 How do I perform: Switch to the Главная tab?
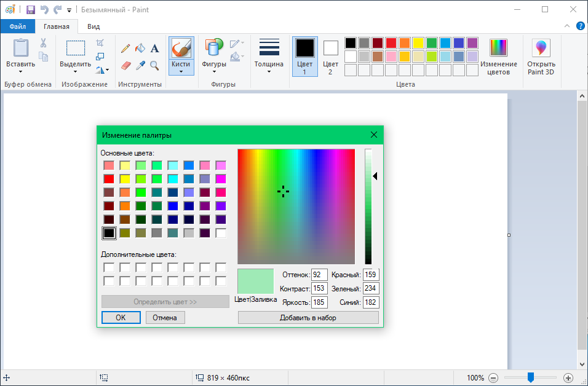(56, 26)
